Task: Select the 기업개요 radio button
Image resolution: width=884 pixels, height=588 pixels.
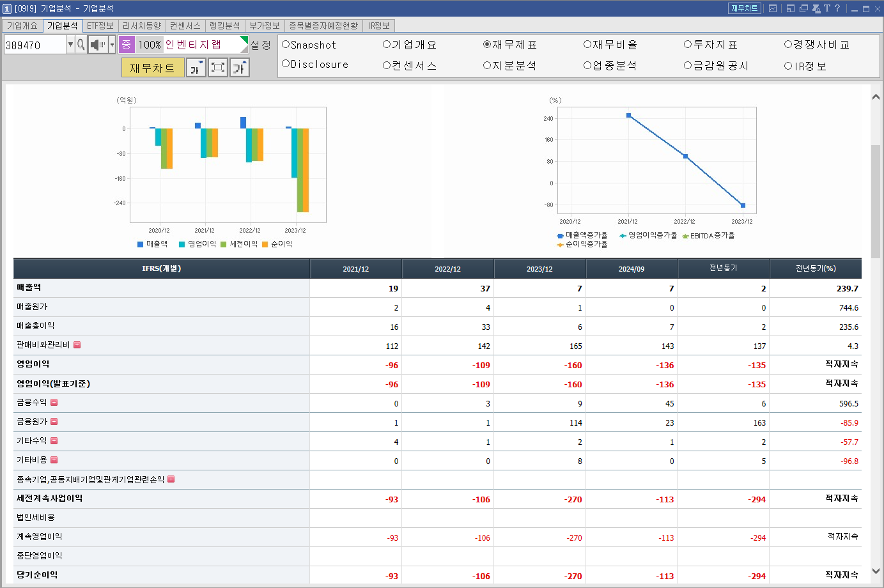Action: (387, 44)
